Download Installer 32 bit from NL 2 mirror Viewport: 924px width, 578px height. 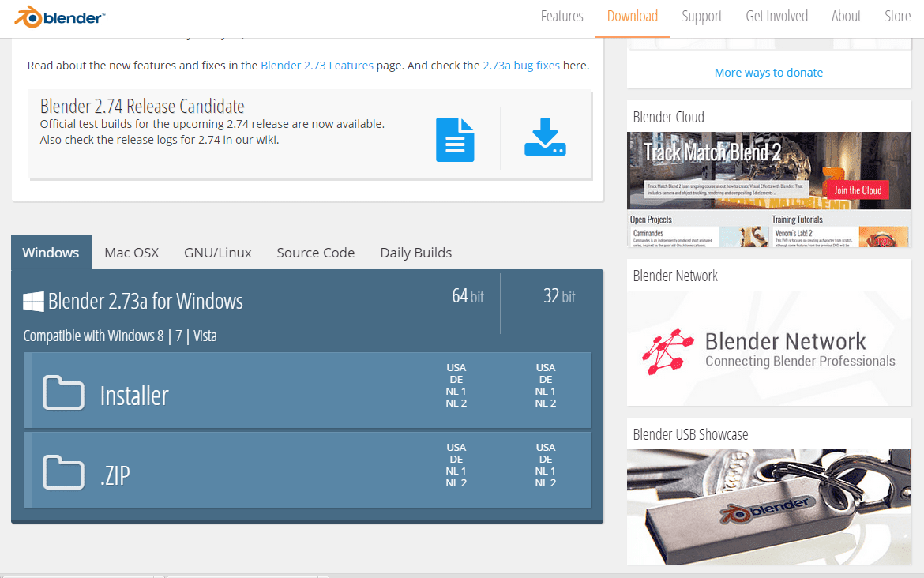pos(546,403)
